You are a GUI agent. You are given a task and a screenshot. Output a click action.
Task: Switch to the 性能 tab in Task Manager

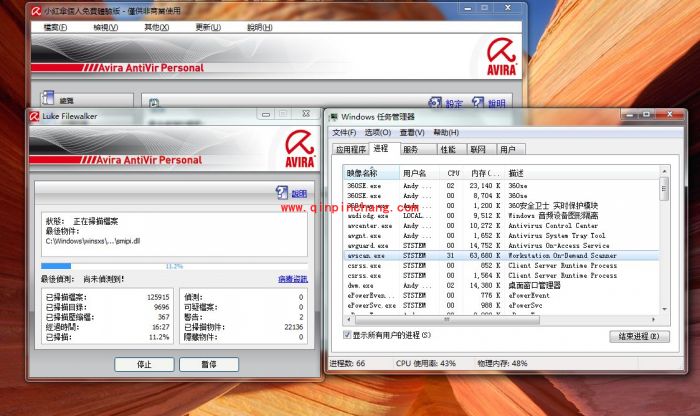pos(447,149)
